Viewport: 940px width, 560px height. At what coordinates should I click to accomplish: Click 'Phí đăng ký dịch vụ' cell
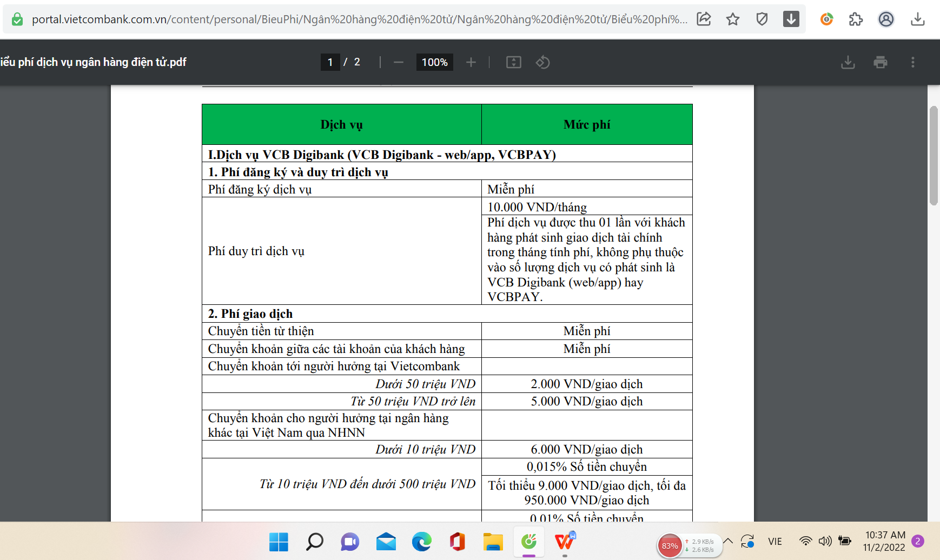tap(342, 189)
